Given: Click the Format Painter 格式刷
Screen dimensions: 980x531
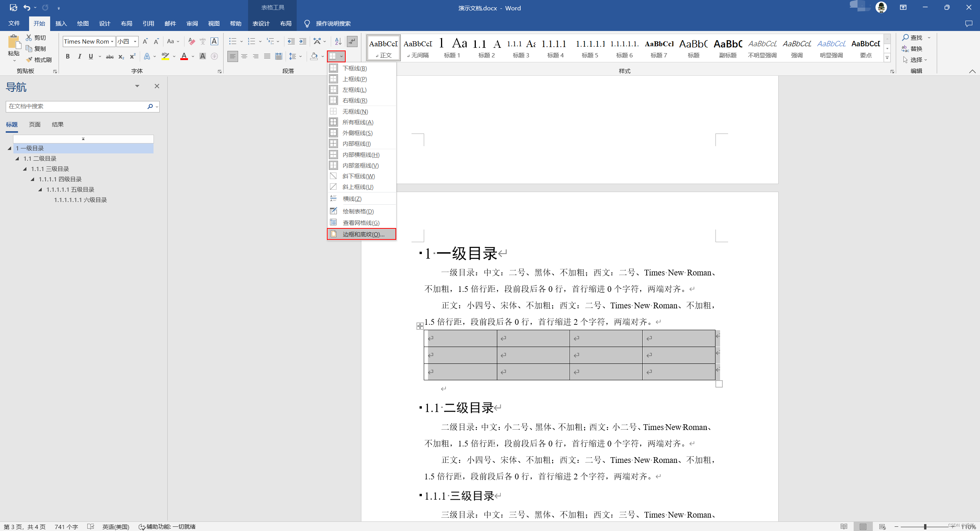Looking at the screenshot, I should [39, 60].
